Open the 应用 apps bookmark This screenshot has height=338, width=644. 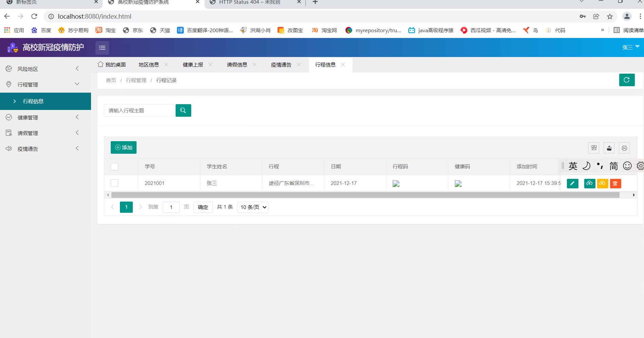(x=14, y=30)
